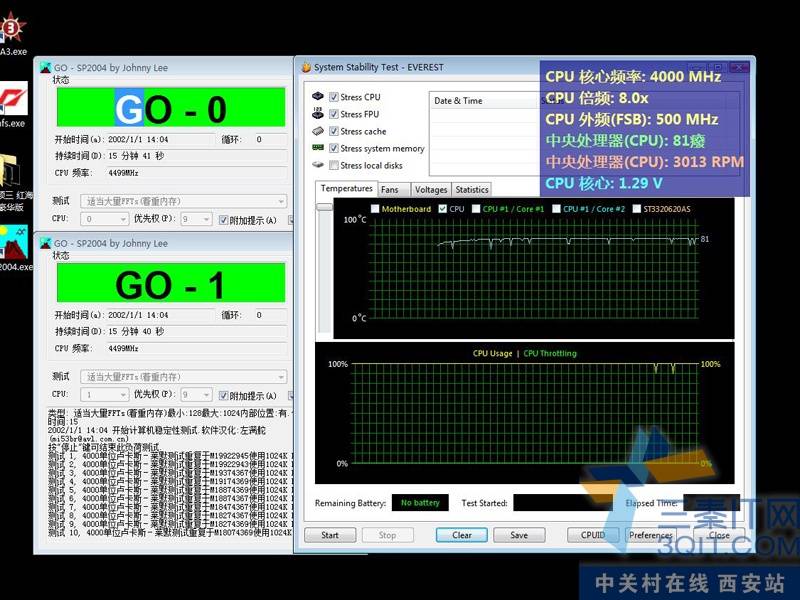Screen dimensions: 800x600
Task: Click the Close button in EVEREST
Action: [719, 535]
